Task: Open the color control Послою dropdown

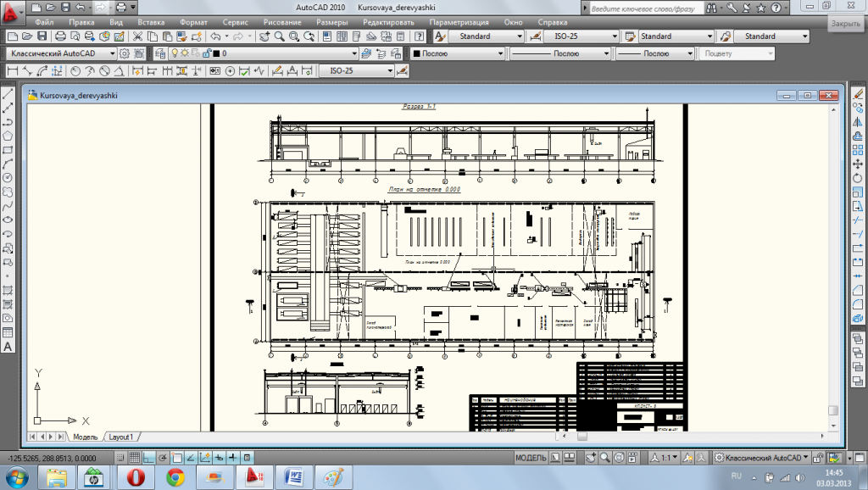Action: (x=457, y=53)
